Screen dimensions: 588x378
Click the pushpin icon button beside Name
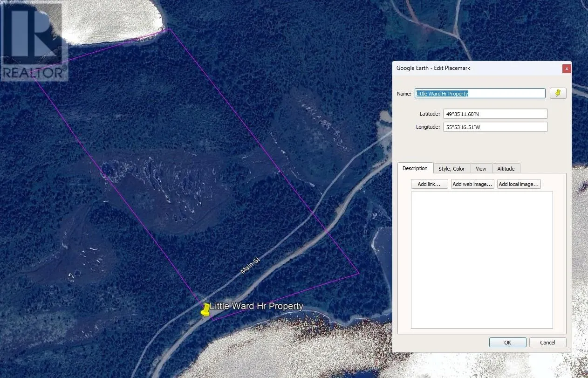tap(558, 93)
